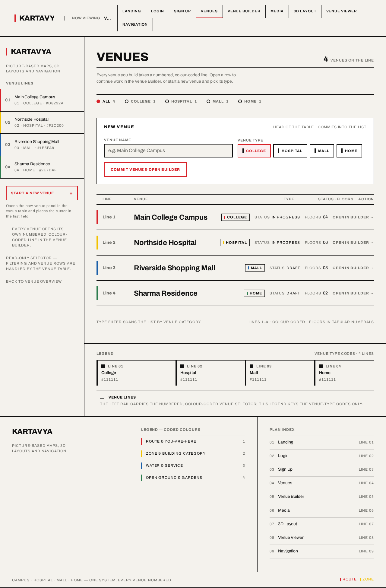
Task: Go to Login in the top navigation
Action: pyautogui.click(x=157, y=11)
